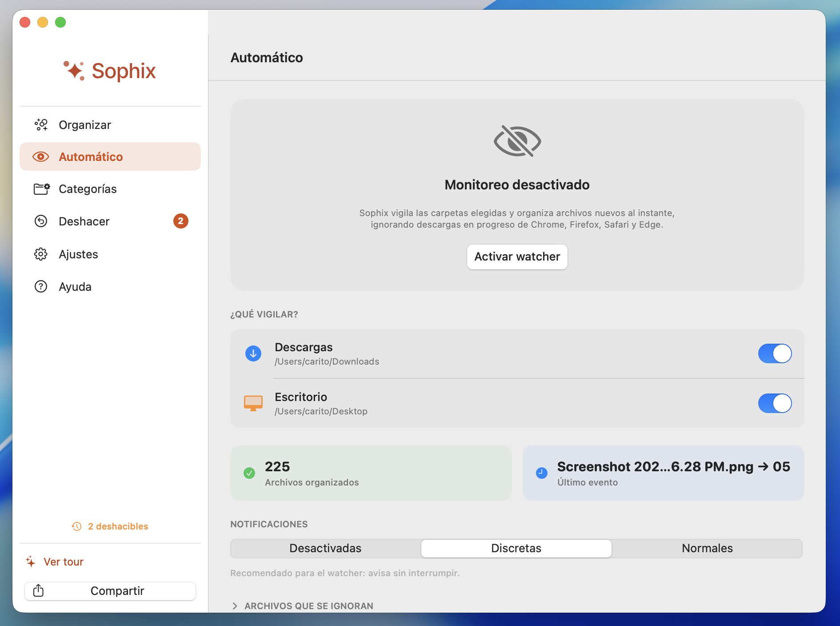The image size is (840, 626).
Task: Click the Activar watcher button
Action: coord(517,257)
